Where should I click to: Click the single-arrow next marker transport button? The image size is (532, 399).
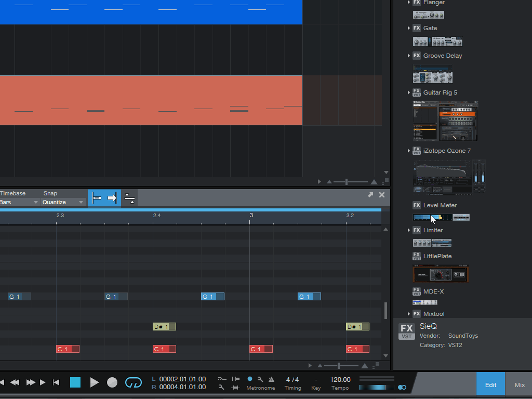43,382
